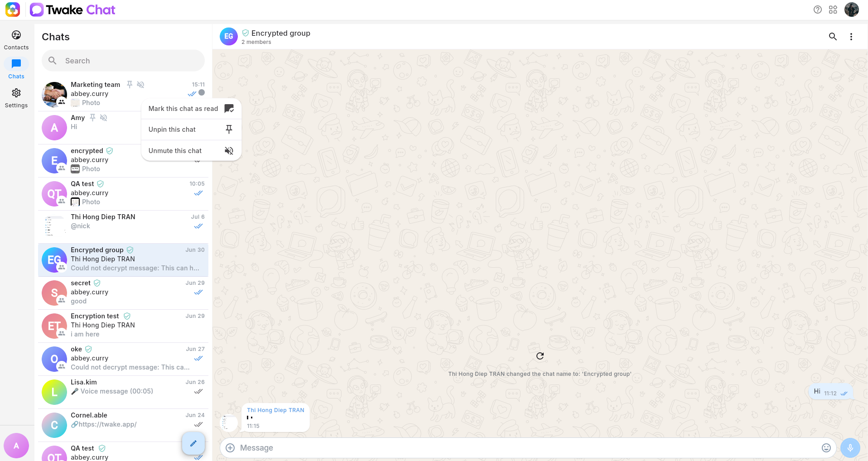Screen dimensions: 868x461
Task: Click the unread dot on Marketing team
Action: (x=202, y=93)
